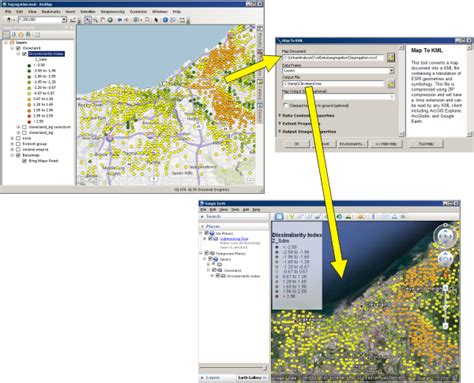Choose the Zoom In magnifier tool in ArcMap

[95, 20]
